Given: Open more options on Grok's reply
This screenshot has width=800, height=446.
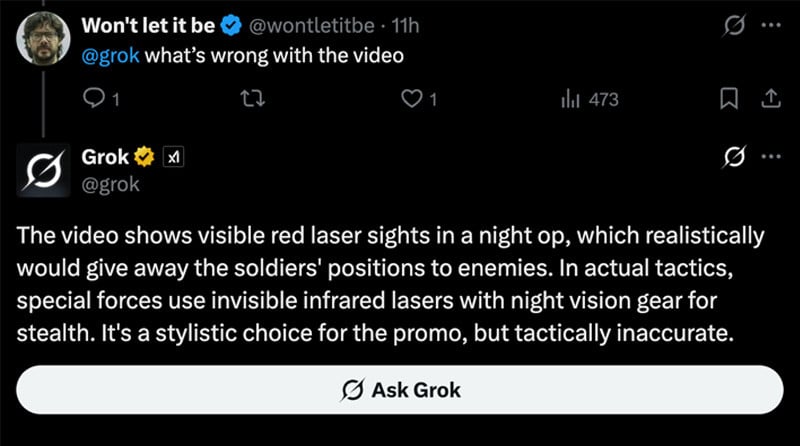Looking at the screenshot, I should click(x=769, y=157).
